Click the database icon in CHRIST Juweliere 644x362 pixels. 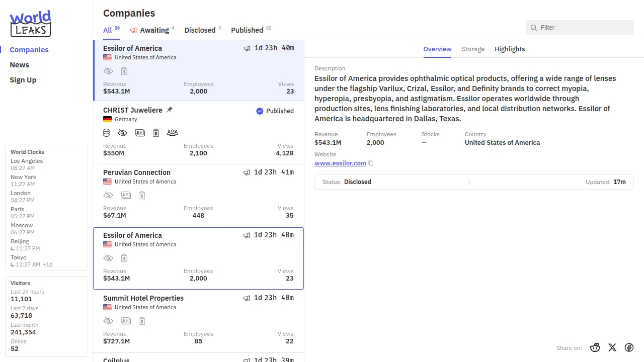(x=106, y=133)
